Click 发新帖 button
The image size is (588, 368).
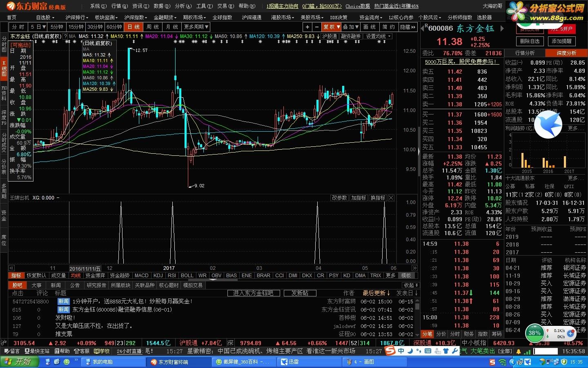click(300, 293)
